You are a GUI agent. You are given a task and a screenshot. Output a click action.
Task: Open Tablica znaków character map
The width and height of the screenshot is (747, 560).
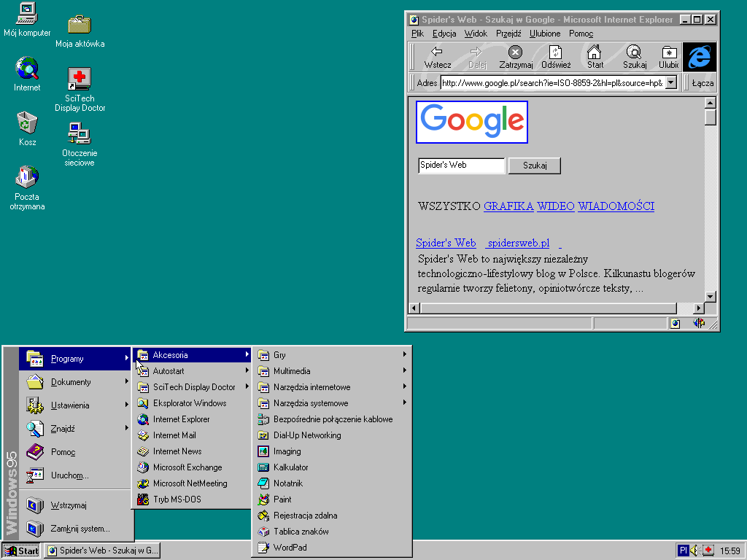coord(332,532)
